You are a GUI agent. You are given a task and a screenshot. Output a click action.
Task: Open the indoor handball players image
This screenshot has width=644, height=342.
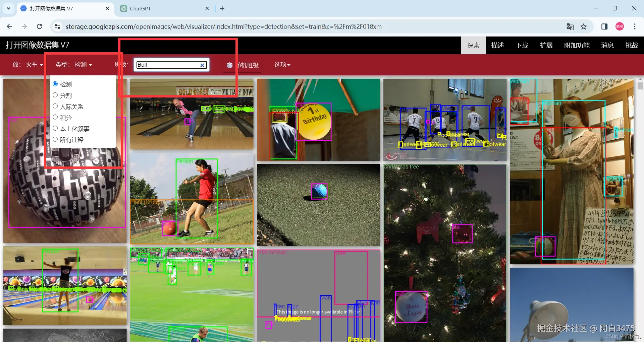(x=445, y=120)
